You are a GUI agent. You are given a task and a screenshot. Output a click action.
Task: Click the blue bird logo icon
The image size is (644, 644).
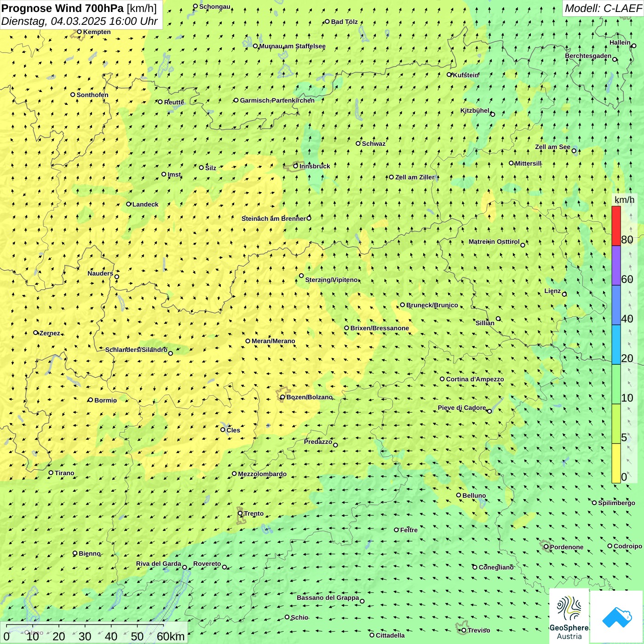coord(616,617)
